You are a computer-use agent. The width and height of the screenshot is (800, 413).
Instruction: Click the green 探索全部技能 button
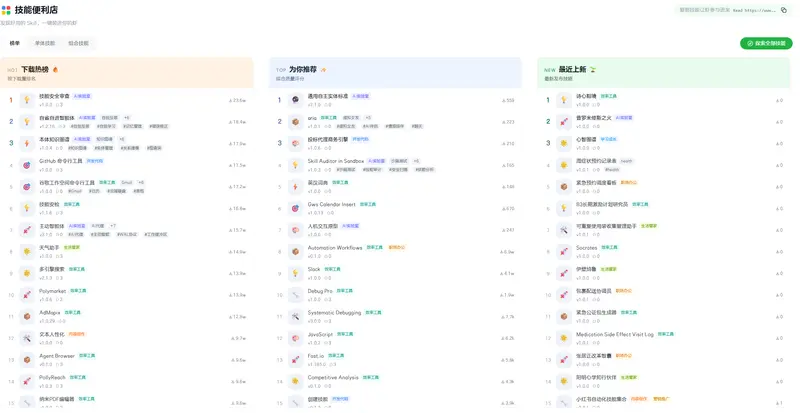[x=766, y=43]
